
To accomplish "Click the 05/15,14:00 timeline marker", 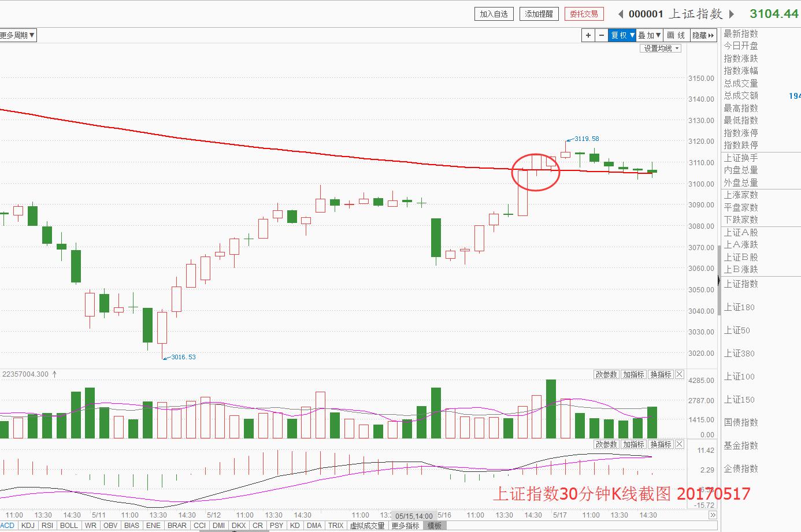I will [x=414, y=516].
